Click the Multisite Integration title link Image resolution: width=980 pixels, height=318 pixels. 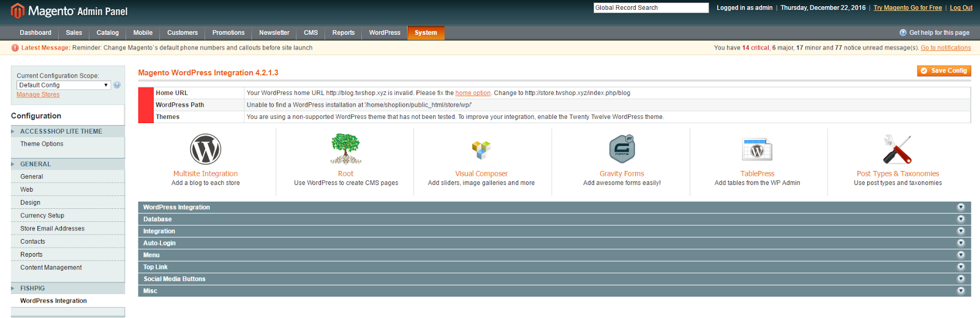click(x=205, y=174)
